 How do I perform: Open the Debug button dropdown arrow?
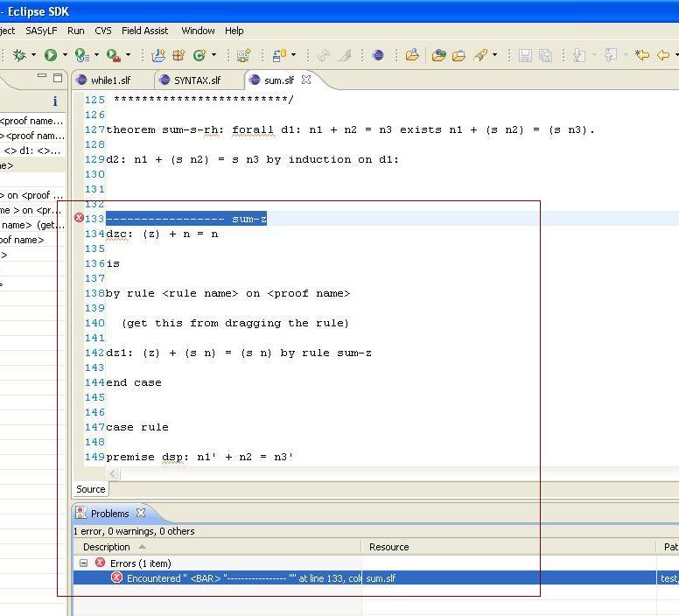[x=33, y=56]
